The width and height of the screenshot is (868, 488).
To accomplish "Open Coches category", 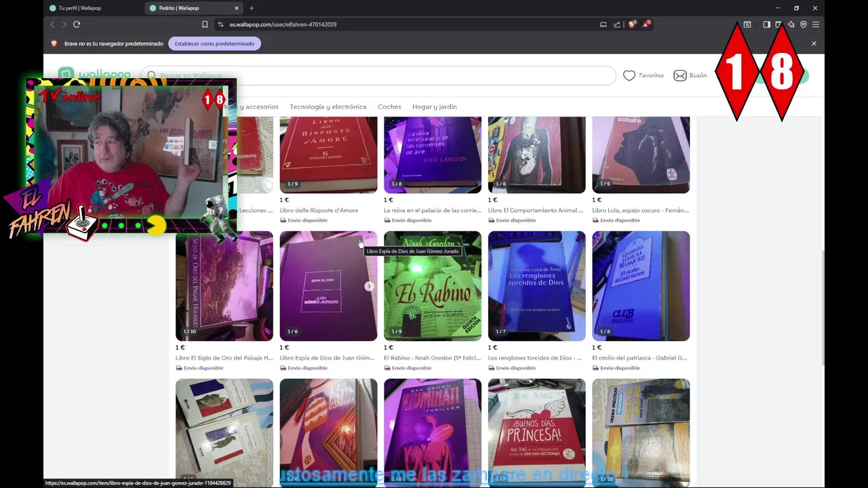I will click(x=389, y=106).
